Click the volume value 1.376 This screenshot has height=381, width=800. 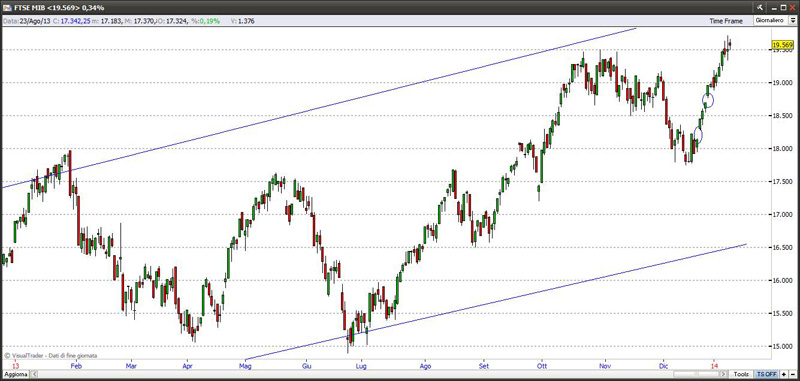[x=246, y=21]
